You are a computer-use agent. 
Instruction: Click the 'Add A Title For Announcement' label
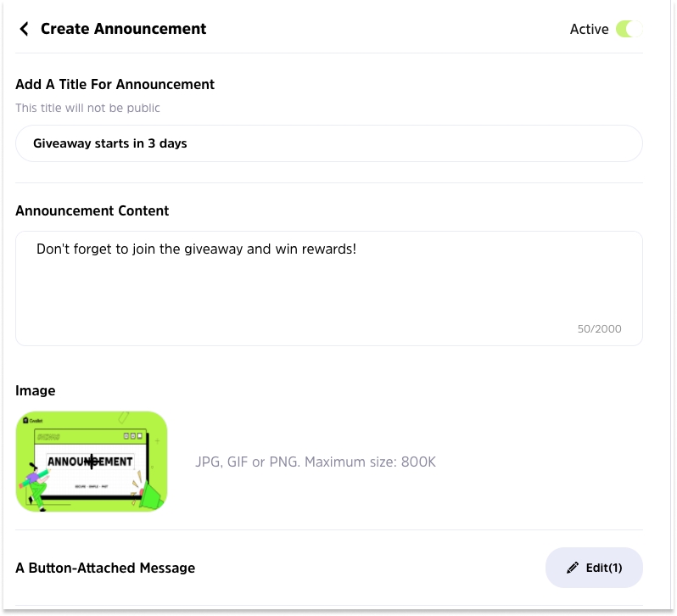pos(115,84)
